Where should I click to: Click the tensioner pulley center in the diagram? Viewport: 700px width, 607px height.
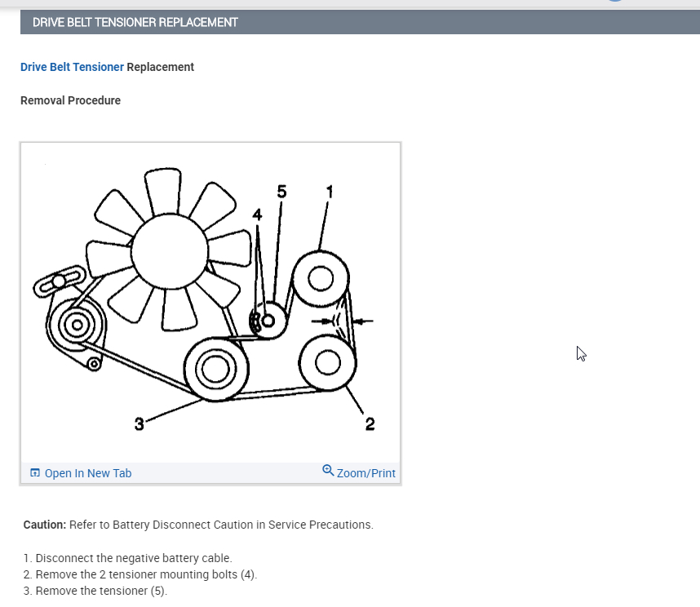(x=268, y=321)
